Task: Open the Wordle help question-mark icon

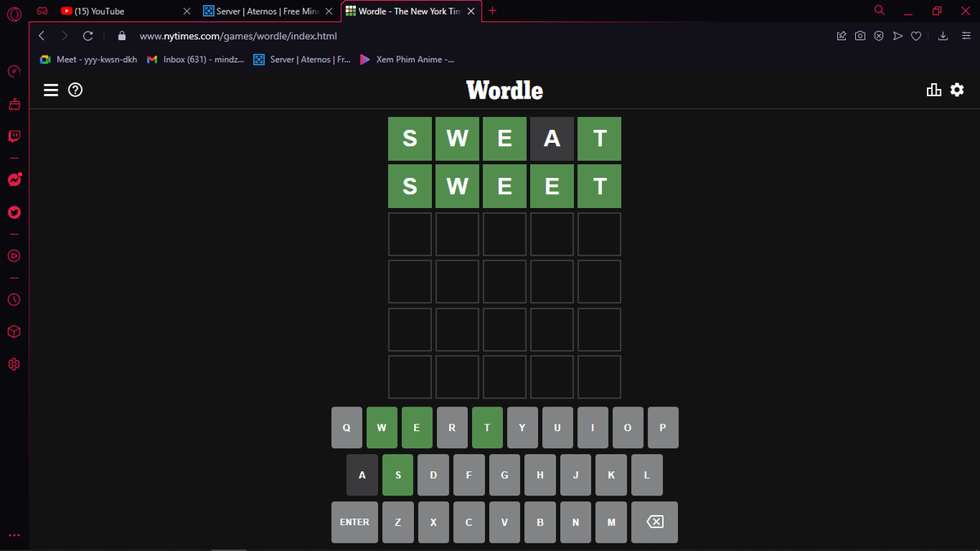Action: 75,90
